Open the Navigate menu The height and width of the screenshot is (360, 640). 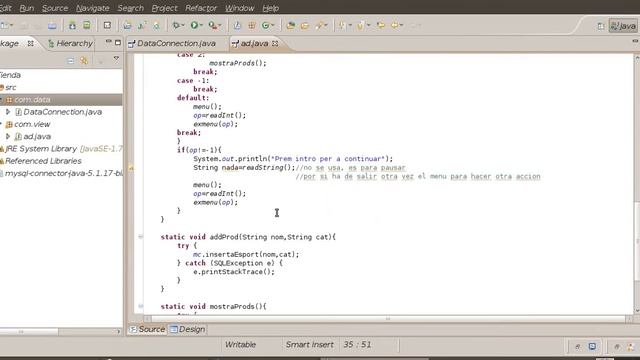[x=93, y=8]
